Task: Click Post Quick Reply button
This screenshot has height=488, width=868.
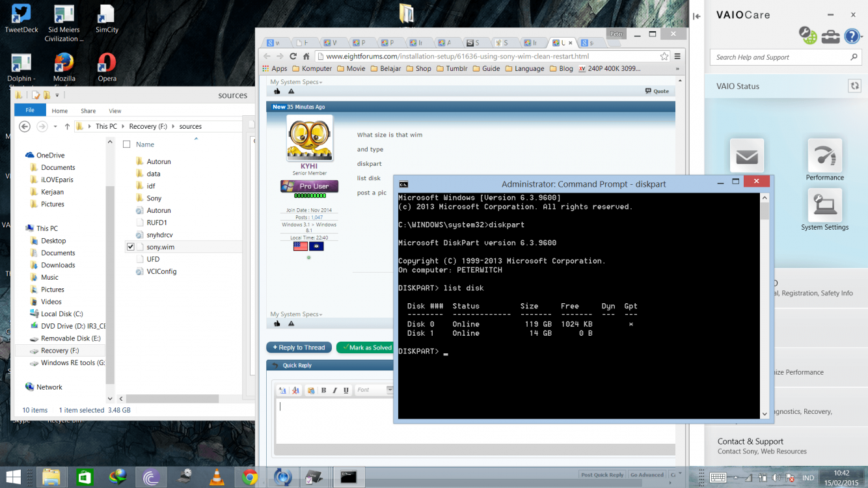Action: pos(603,475)
